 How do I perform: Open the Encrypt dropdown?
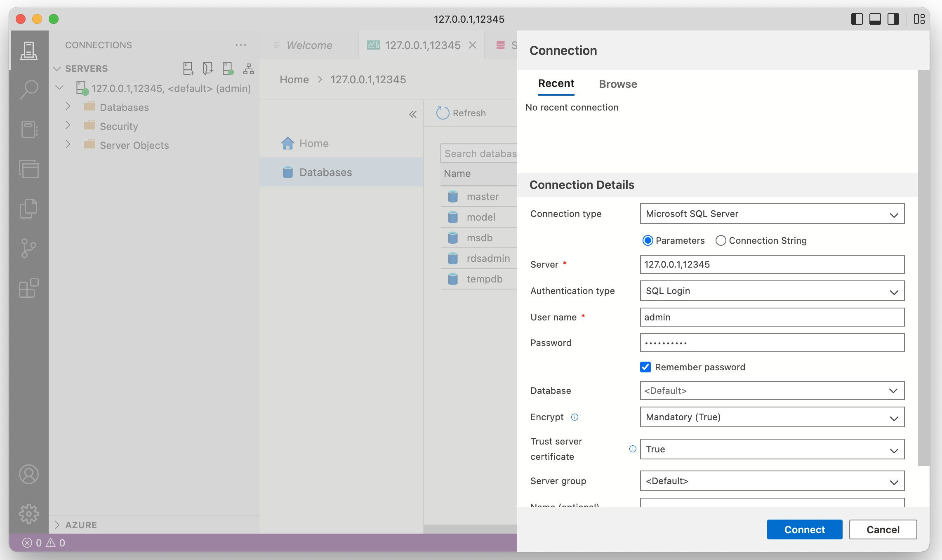[772, 417]
